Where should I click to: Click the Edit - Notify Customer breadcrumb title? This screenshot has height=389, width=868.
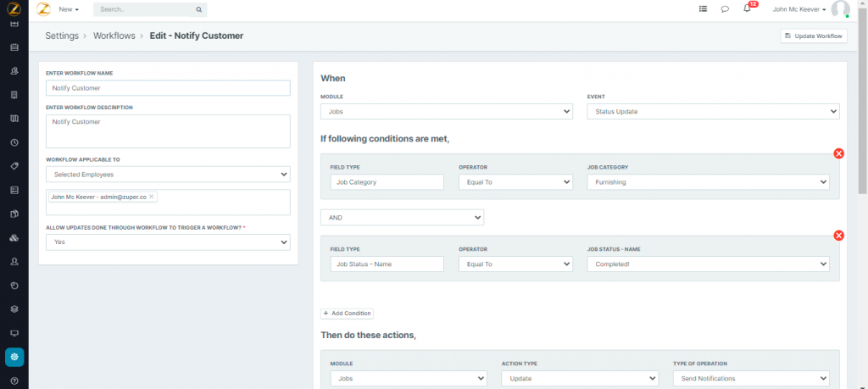pyautogui.click(x=197, y=36)
